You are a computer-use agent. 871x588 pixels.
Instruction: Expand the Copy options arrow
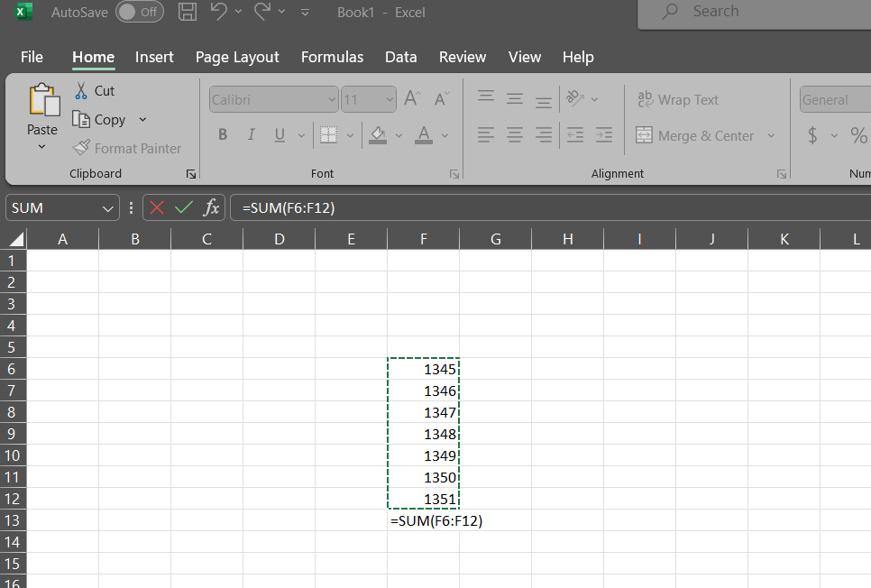click(142, 119)
